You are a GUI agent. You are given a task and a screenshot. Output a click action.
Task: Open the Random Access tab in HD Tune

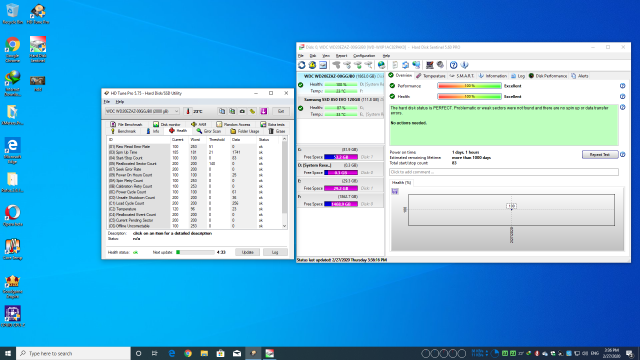pyautogui.click(x=233, y=124)
